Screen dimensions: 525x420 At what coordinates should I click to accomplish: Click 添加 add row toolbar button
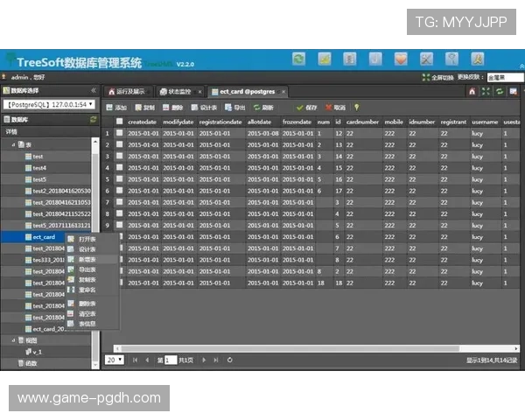click(116, 108)
